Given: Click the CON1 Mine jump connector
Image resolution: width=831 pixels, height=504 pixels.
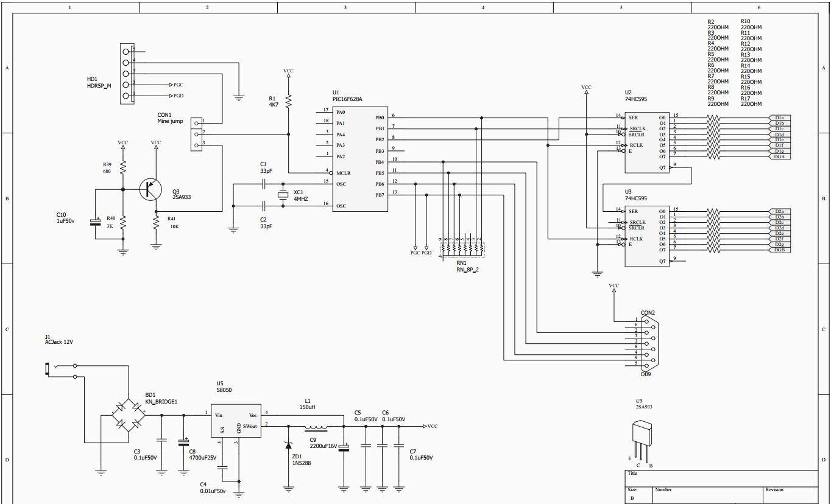Looking at the screenshot, I should pos(196,133).
